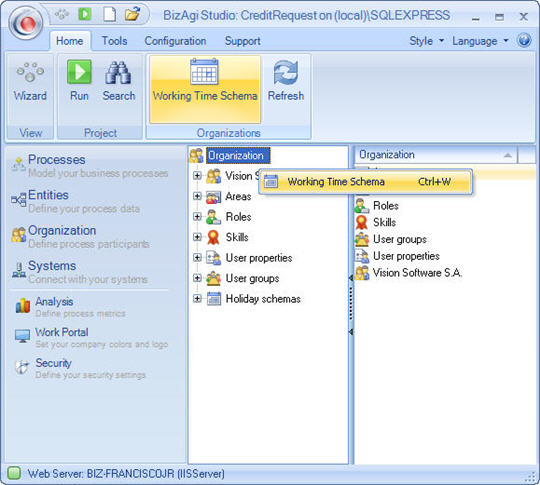Expand the Skills tree node
This screenshot has width=540, height=485.
pos(197,237)
